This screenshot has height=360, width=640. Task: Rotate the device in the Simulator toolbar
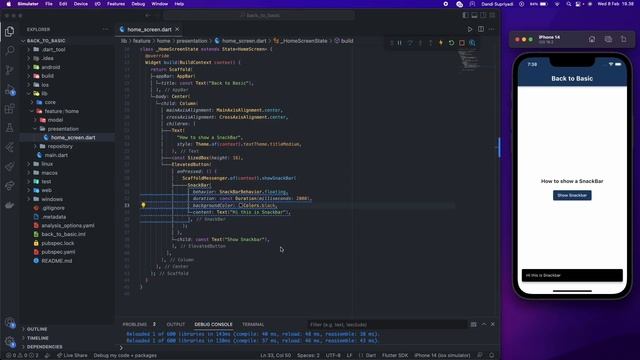point(624,39)
